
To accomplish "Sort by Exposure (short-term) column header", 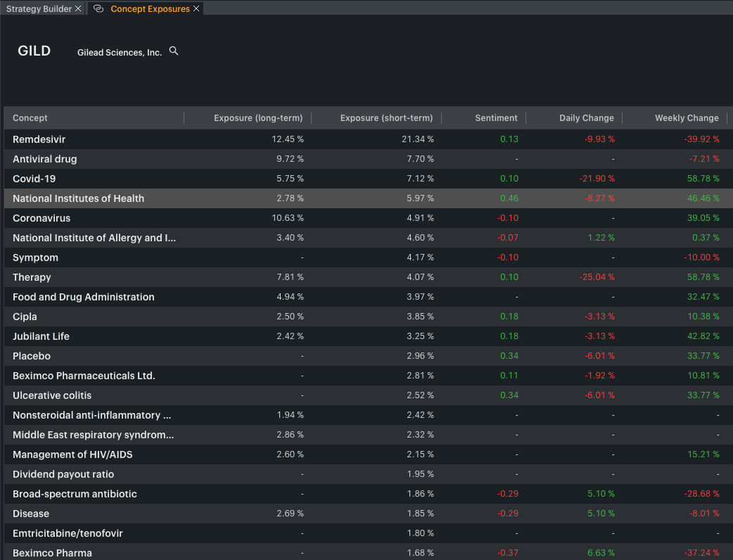I will [x=387, y=117].
